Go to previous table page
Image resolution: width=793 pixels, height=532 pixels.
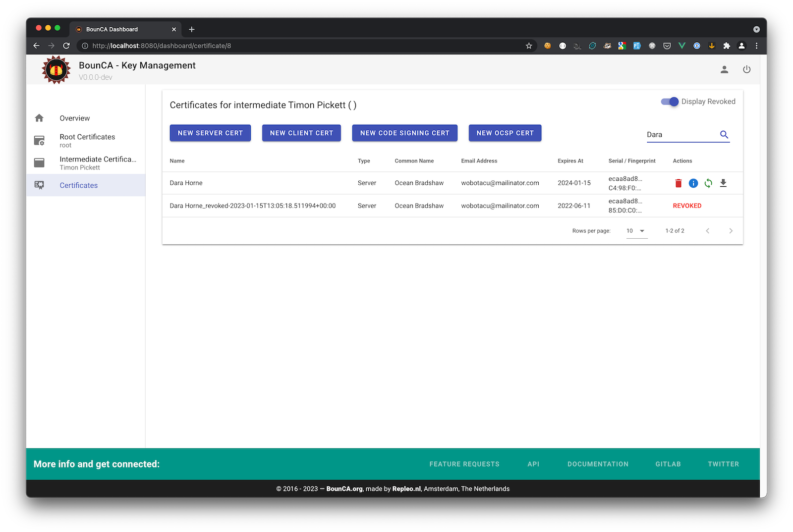click(x=708, y=231)
